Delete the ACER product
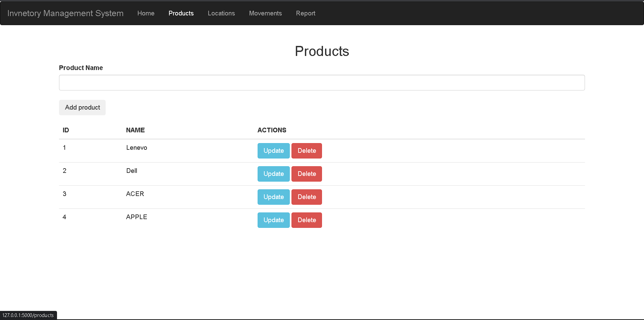This screenshot has width=644, height=320. 306,197
